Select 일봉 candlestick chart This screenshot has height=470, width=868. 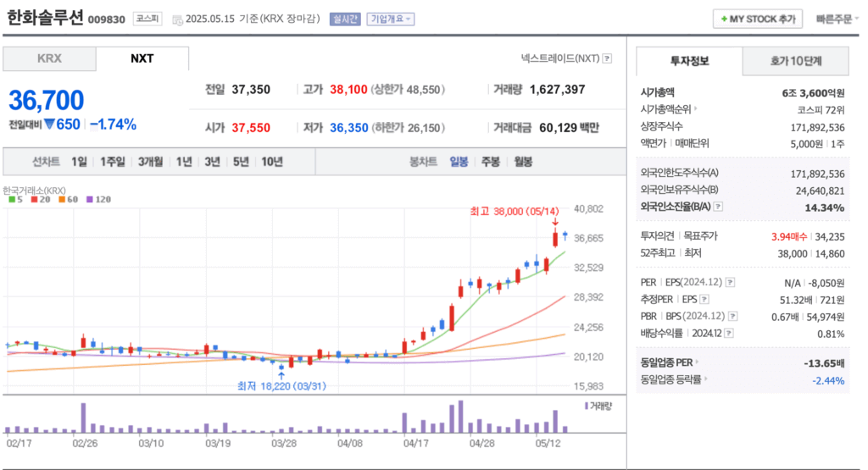(x=459, y=162)
